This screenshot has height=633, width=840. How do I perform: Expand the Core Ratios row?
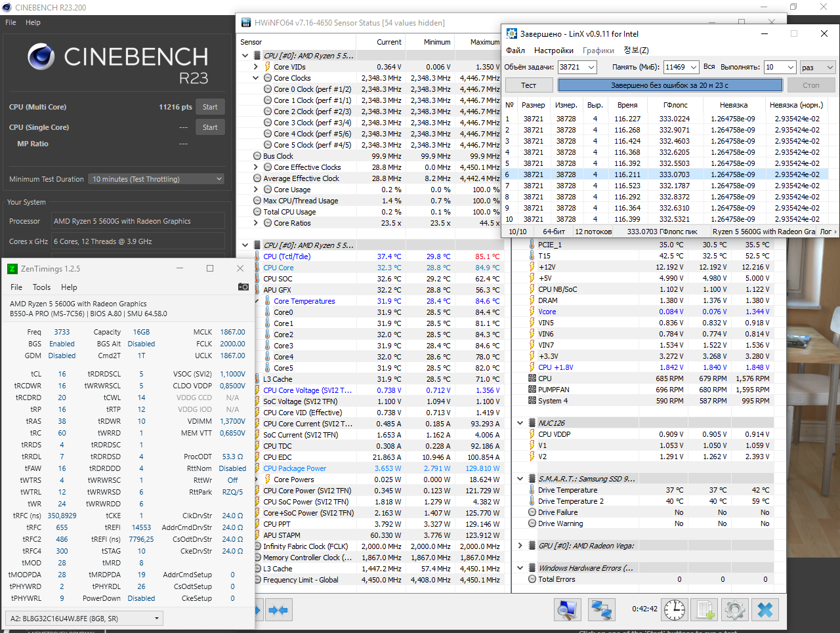click(x=256, y=223)
